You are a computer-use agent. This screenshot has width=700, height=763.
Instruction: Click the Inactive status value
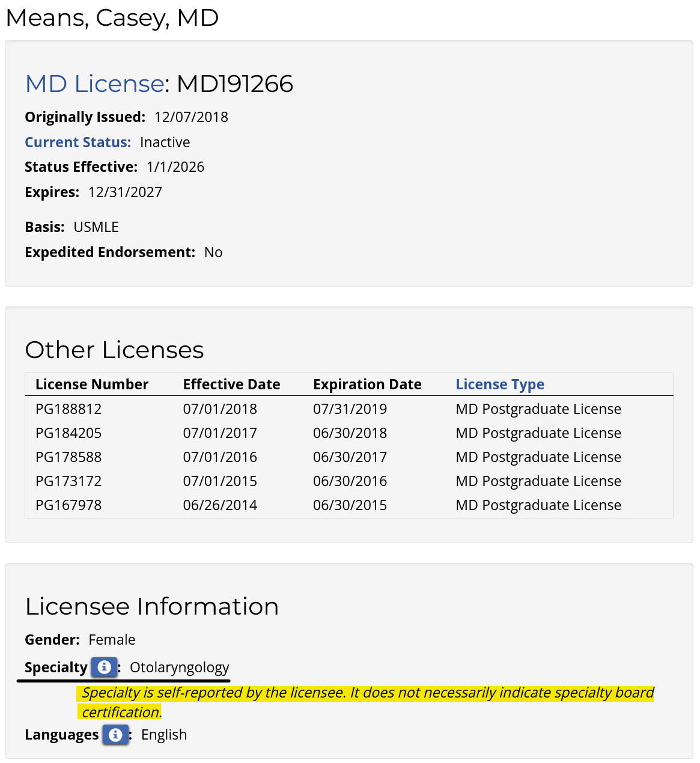[x=165, y=142]
